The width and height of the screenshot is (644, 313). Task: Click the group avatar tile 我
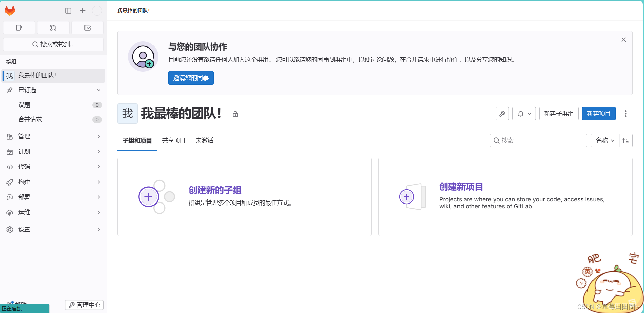pos(128,114)
